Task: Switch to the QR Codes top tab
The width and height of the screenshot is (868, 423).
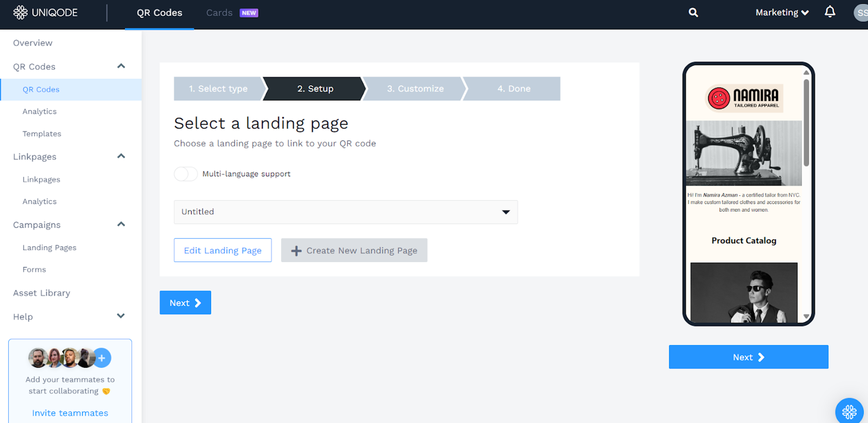Action: pos(159,13)
